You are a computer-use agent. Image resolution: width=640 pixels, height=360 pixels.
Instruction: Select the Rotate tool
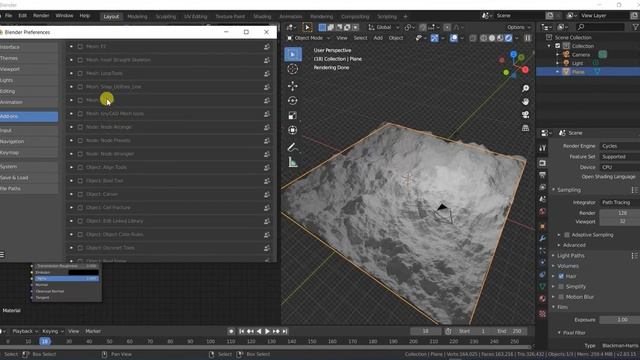tap(292, 100)
